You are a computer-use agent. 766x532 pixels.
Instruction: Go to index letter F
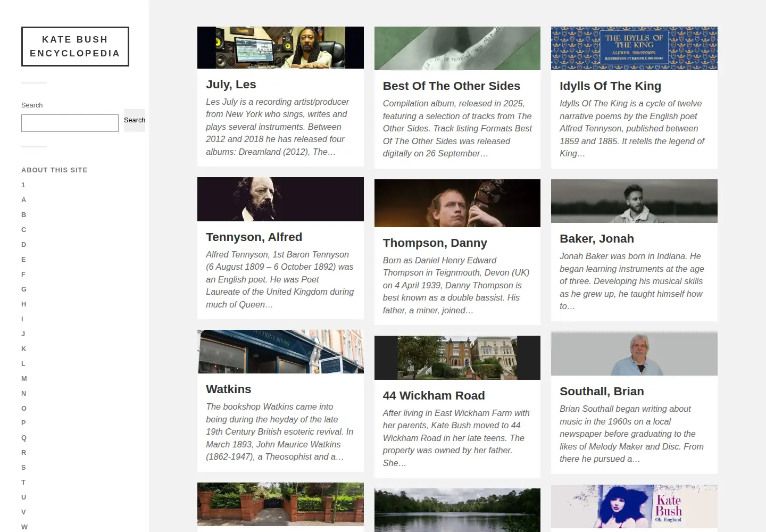(x=23, y=275)
